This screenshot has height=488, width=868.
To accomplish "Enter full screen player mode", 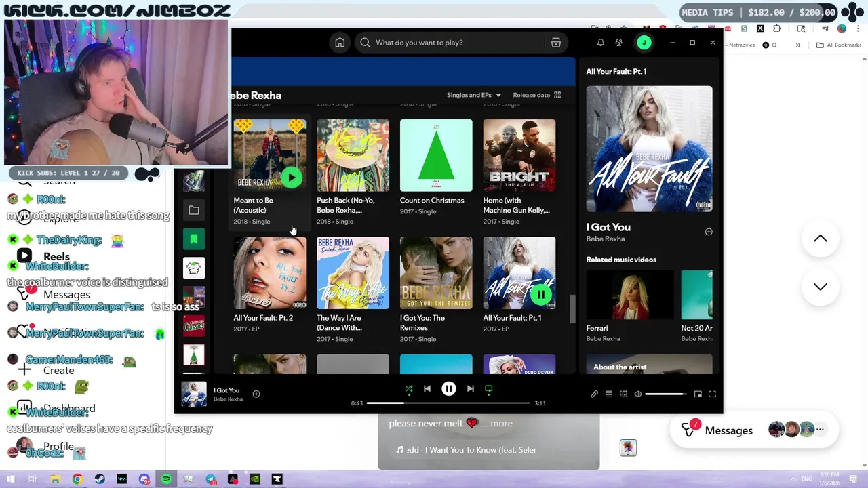I will [x=712, y=394].
